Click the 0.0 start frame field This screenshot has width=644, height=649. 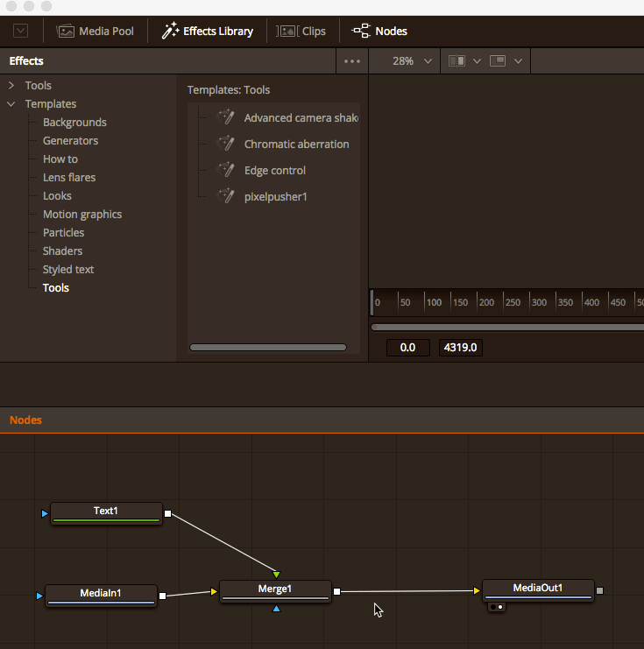(408, 347)
